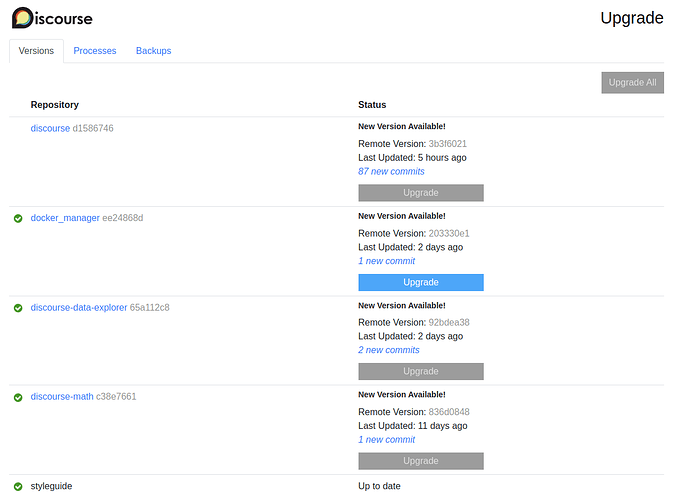Click remote version hash 92bdea38
This screenshot has width=690, height=499.
449,323
